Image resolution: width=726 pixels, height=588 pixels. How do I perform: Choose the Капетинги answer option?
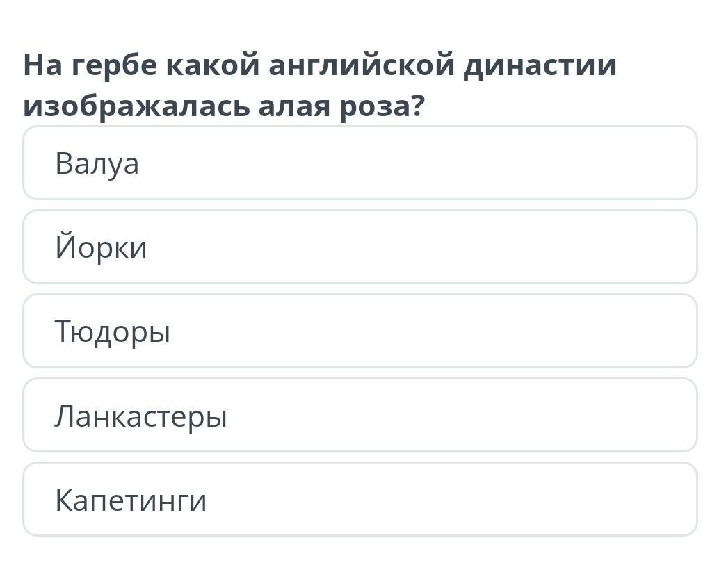[x=360, y=499]
